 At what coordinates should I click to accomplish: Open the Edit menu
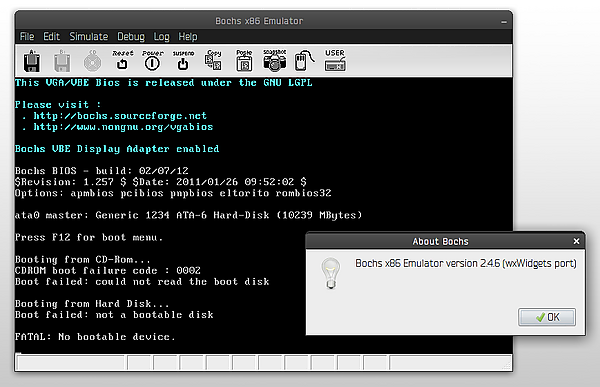click(x=51, y=37)
